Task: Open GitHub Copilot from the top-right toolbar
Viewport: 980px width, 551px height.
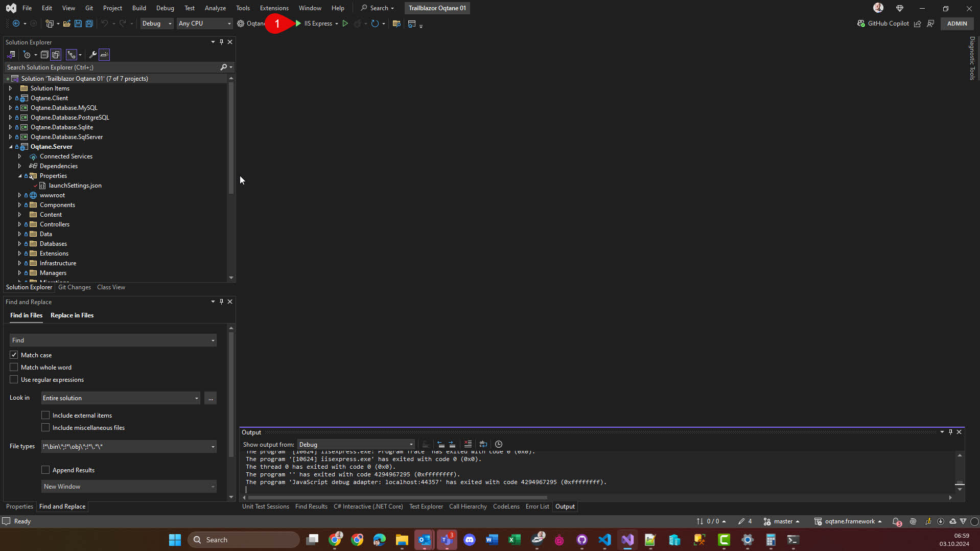Action: click(x=883, y=24)
